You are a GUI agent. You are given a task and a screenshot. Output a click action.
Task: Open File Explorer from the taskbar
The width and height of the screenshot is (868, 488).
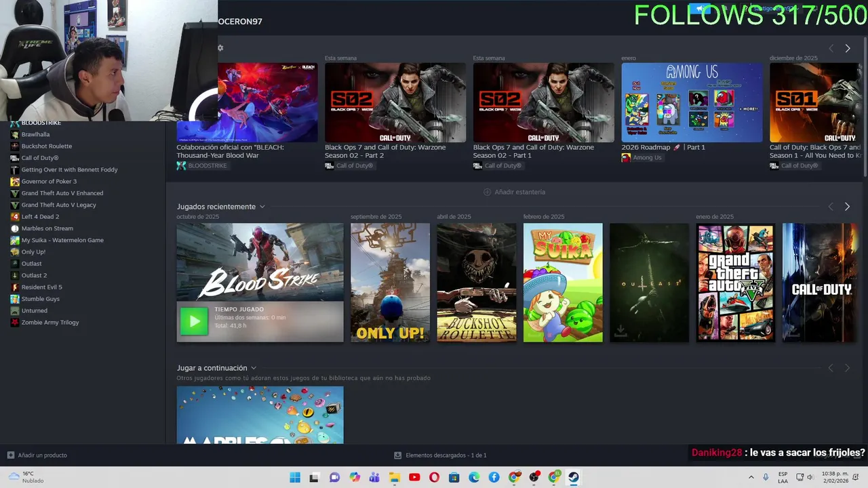(x=394, y=477)
